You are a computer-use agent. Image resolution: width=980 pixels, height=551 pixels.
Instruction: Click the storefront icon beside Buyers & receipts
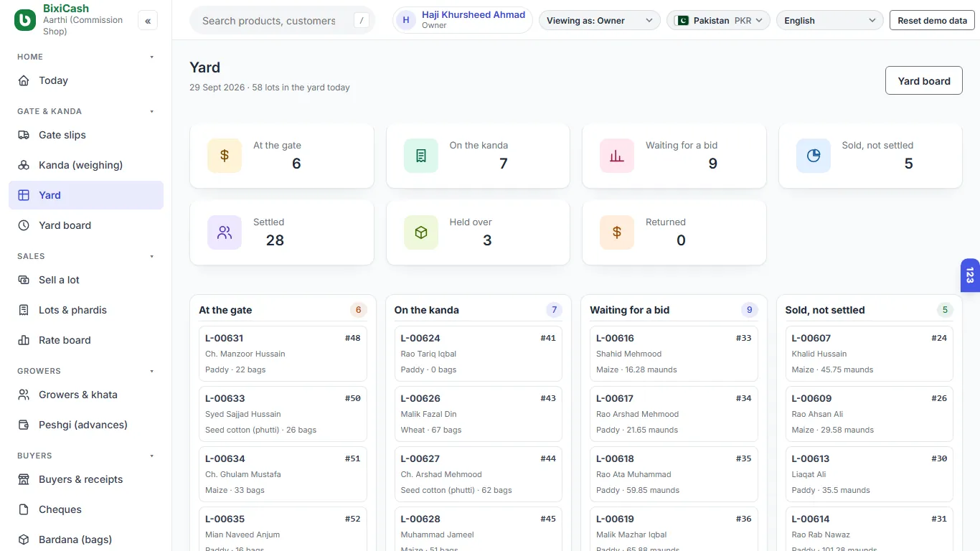(x=24, y=479)
